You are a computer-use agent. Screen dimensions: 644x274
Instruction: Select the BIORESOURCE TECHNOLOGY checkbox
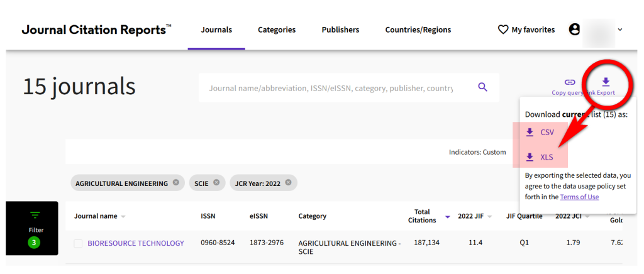pos(78,244)
